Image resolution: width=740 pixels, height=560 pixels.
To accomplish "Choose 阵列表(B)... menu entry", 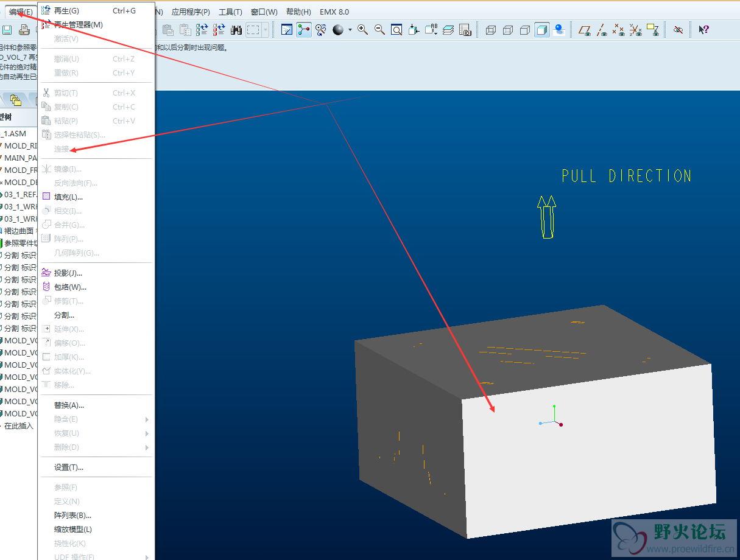I will (x=96, y=516).
